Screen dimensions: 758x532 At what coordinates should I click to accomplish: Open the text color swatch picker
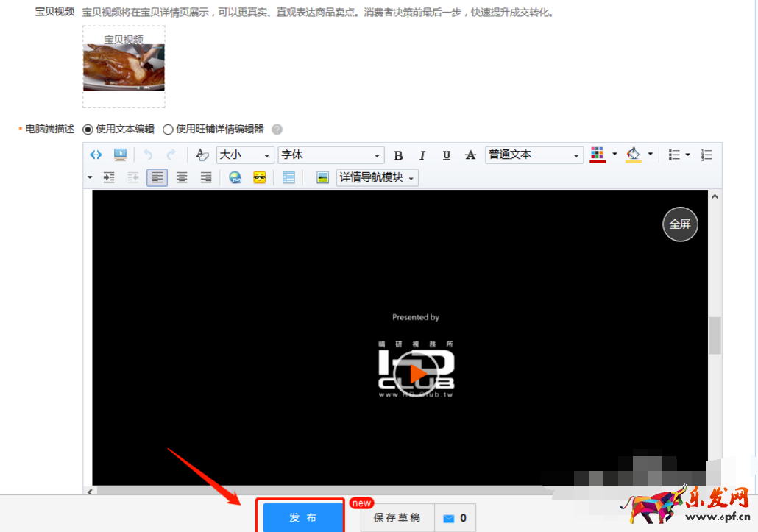pyautogui.click(x=598, y=155)
